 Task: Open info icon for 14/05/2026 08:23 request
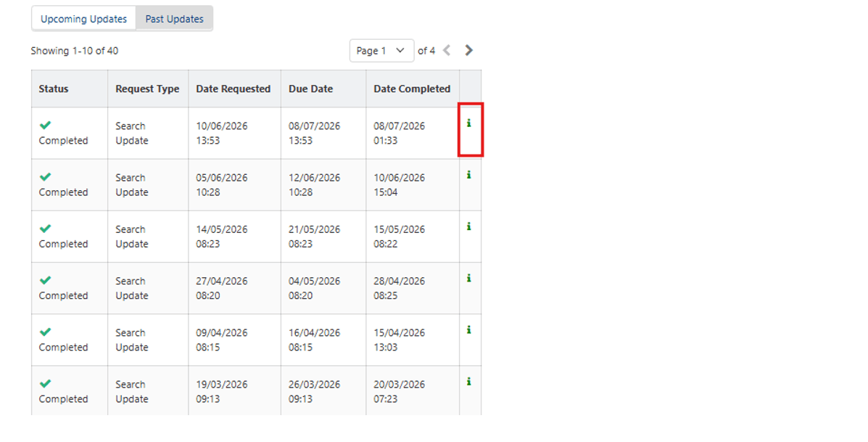coord(469,226)
